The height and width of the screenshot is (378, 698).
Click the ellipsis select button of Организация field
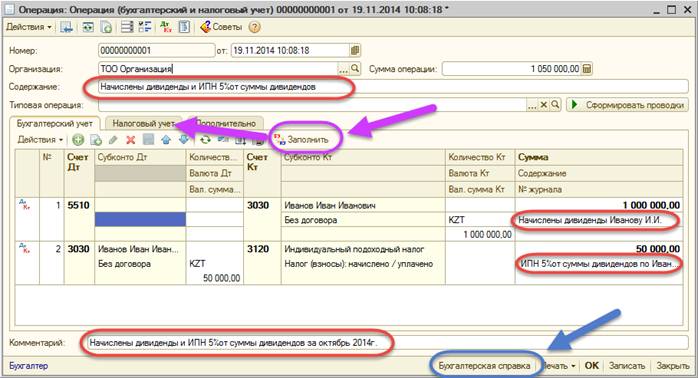point(343,69)
